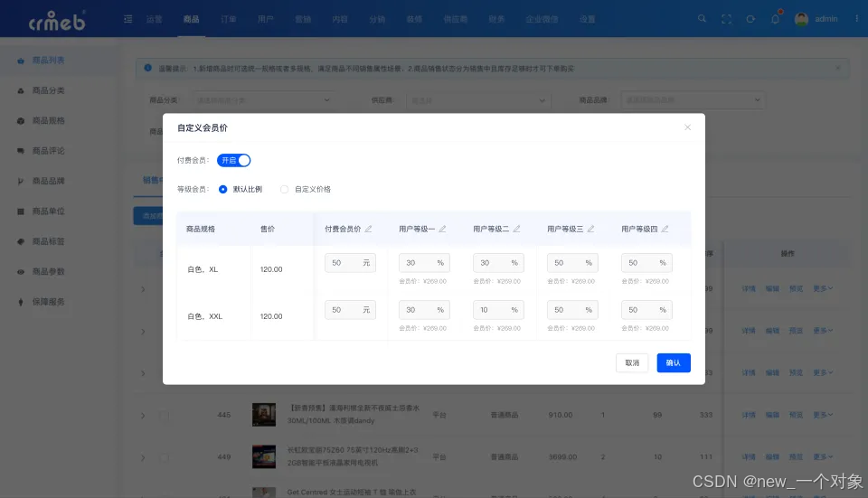Click 预览 link in product row 449

pos(796,457)
